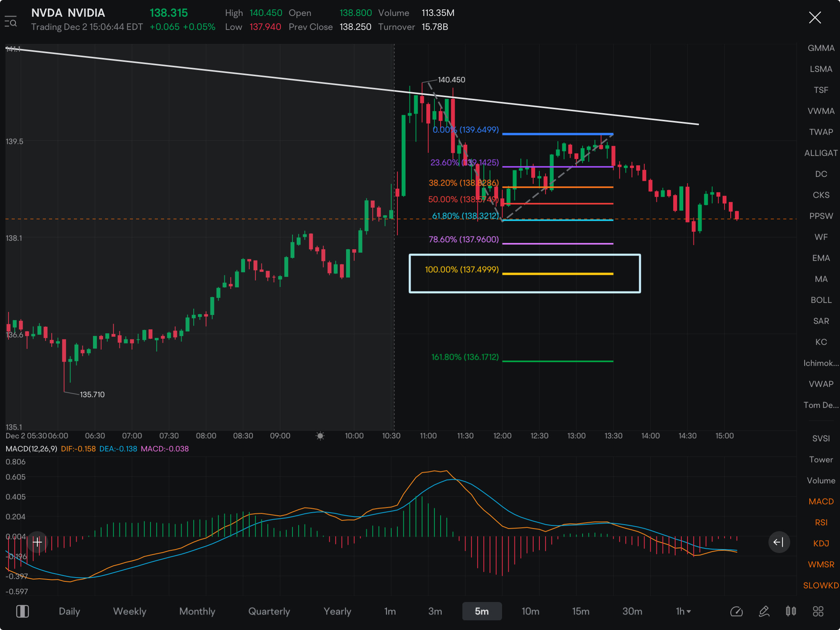Open the speed gauge indicator icon
The image size is (840, 630).
click(x=736, y=611)
